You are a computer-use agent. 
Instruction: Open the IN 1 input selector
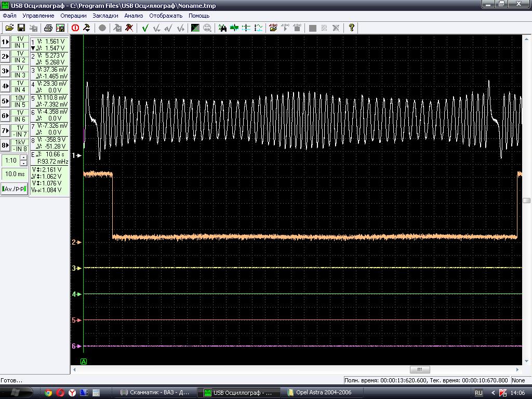point(20,46)
